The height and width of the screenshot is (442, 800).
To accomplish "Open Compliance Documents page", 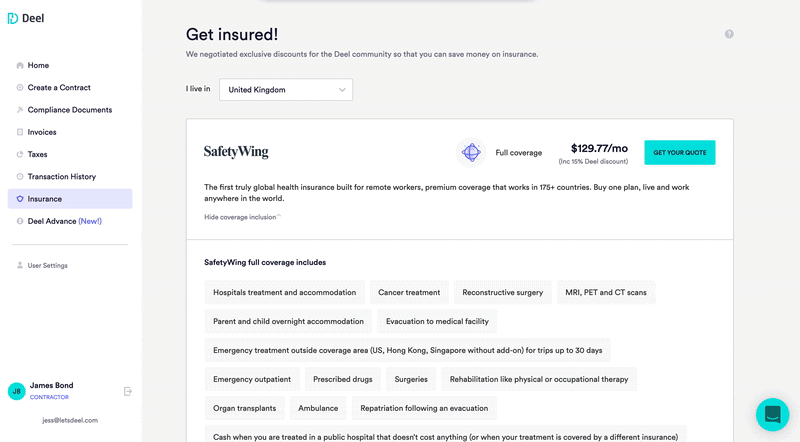I will coord(69,110).
